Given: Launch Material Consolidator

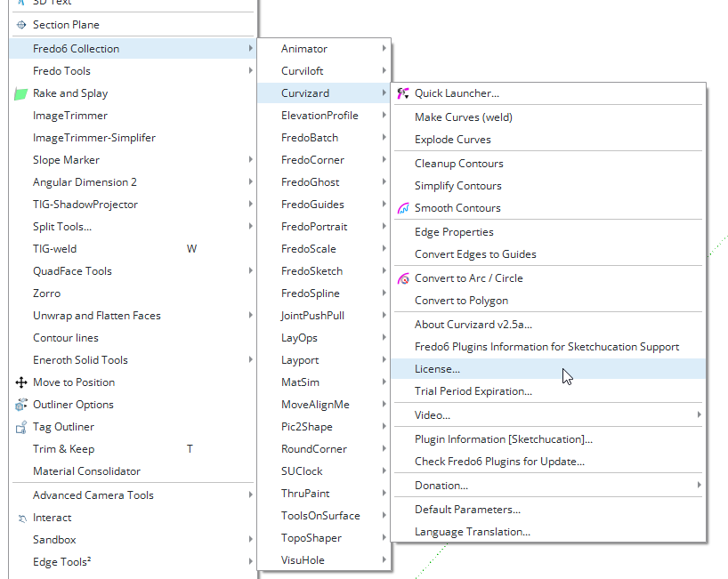Looking at the screenshot, I should pyautogui.click(x=133, y=471).
